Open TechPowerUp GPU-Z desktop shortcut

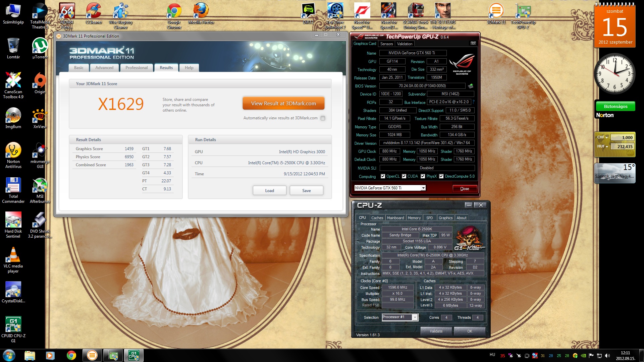tap(523, 16)
